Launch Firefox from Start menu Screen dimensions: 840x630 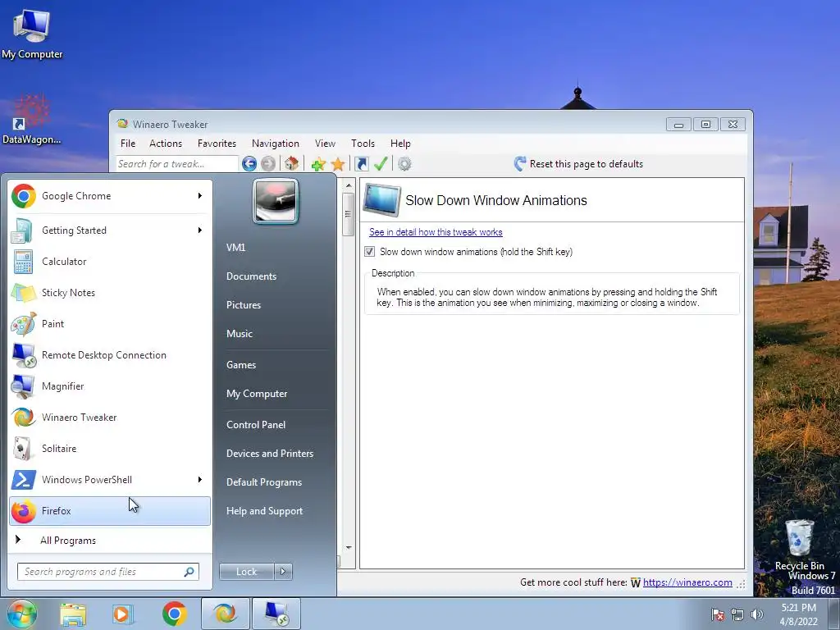(x=110, y=510)
